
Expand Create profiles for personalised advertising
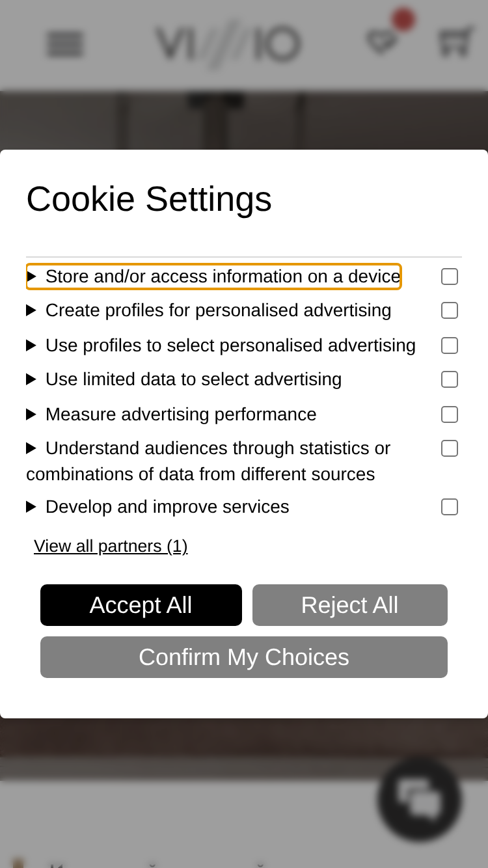coord(209,310)
